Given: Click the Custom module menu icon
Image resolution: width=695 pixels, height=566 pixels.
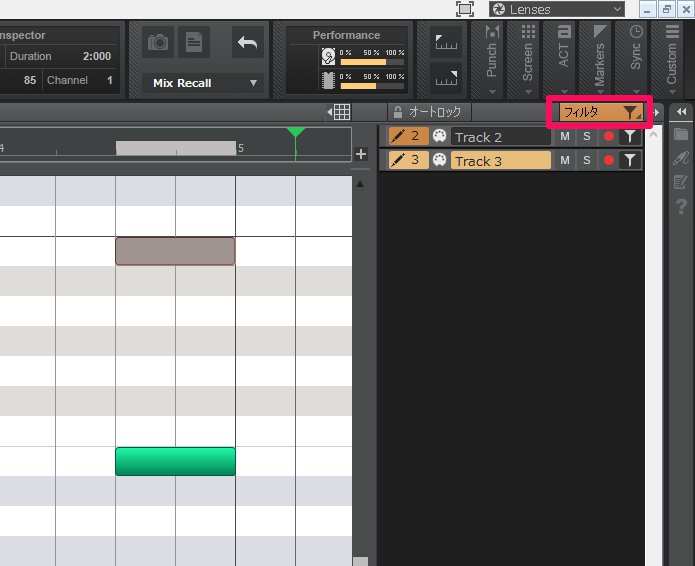Looking at the screenshot, I should pyautogui.click(x=672, y=31).
